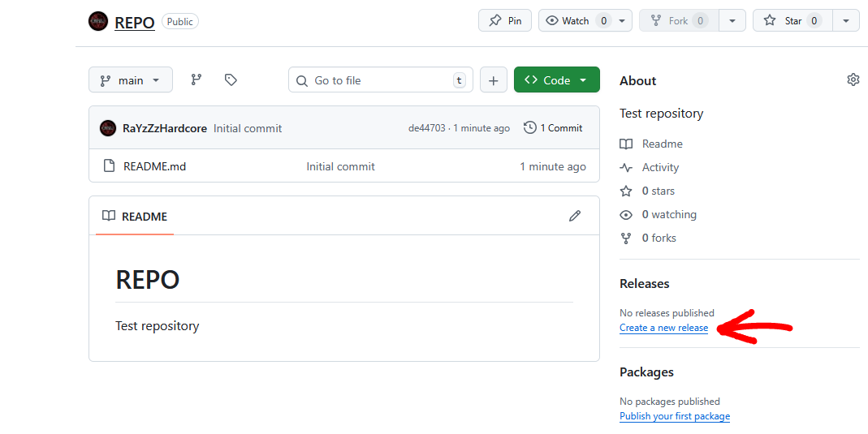The image size is (868, 434).
Task: Open the README.md file
Action: click(x=154, y=166)
